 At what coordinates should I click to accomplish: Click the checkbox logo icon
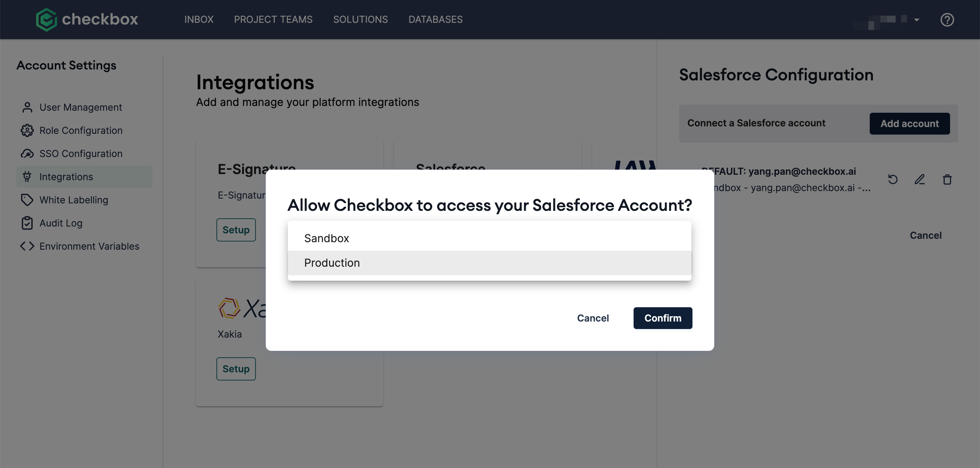pyautogui.click(x=46, y=19)
